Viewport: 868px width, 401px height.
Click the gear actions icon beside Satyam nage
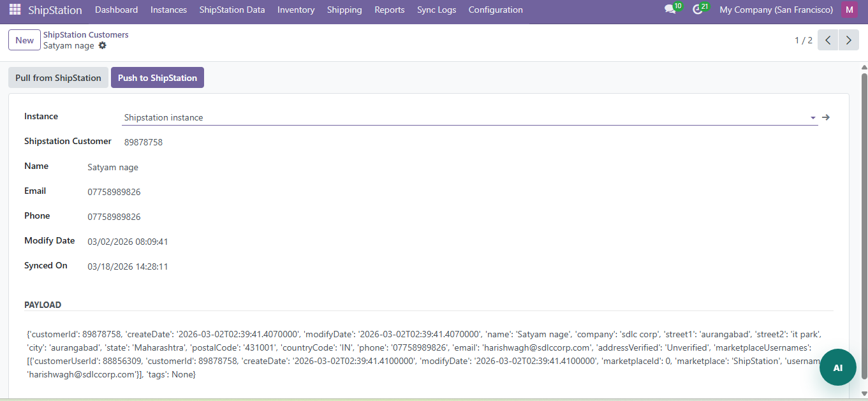(103, 46)
